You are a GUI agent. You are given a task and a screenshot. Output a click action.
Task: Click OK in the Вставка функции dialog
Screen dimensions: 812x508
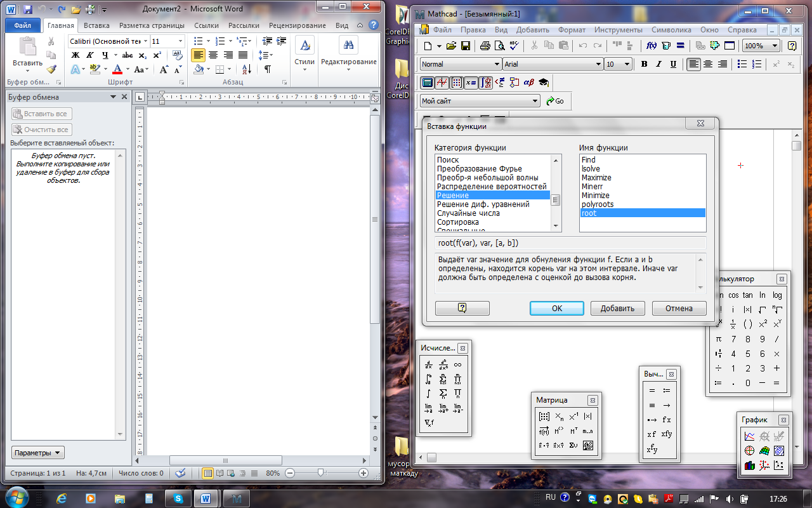557,308
